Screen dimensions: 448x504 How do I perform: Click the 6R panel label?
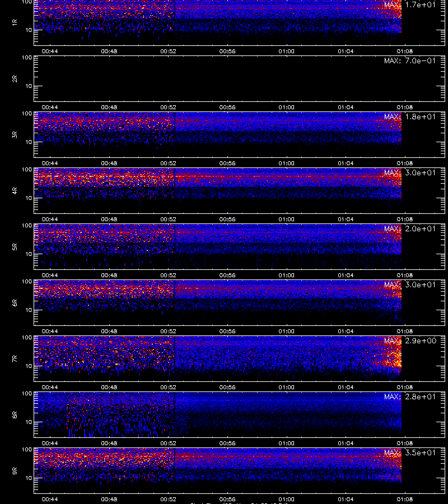15,302
